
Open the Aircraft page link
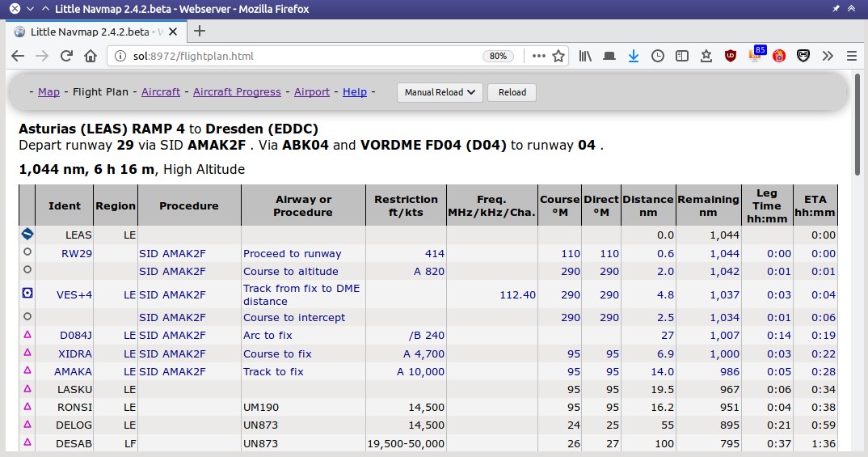pyautogui.click(x=161, y=92)
